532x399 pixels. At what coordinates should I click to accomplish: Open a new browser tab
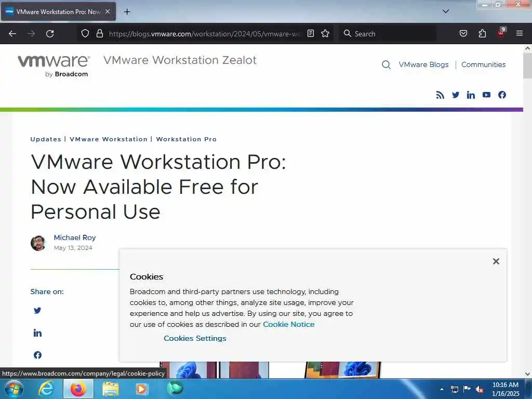pos(127,12)
